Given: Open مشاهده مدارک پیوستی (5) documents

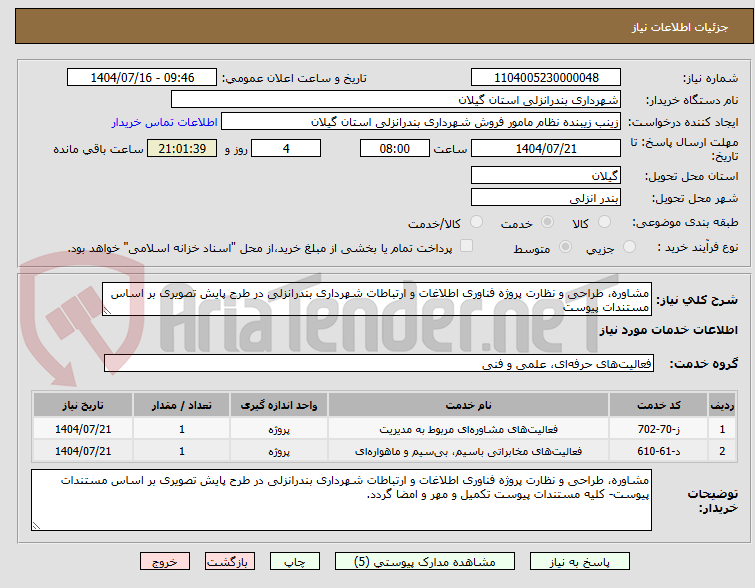Looking at the screenshot, I should [x=425, y=562].
